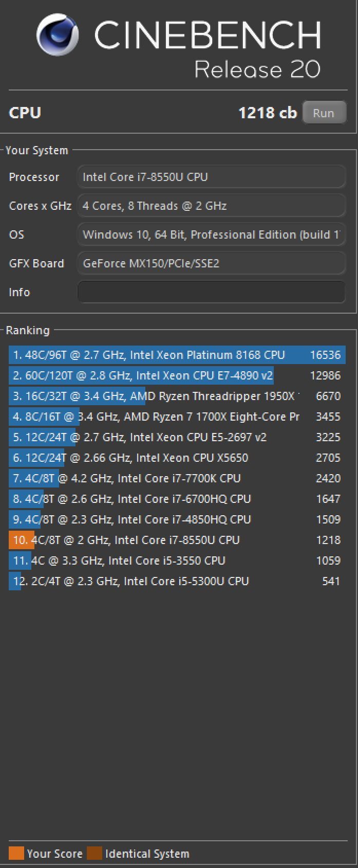Click the OS field showing Windows 10

[212, 234]
